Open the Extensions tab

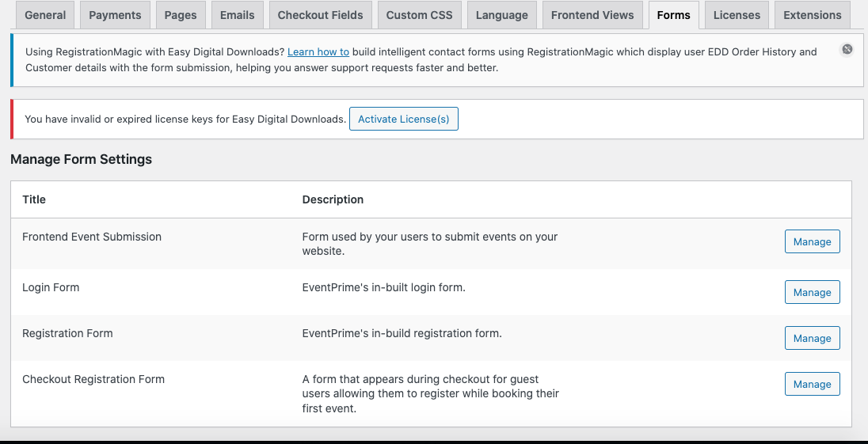[x=812, y=15]
